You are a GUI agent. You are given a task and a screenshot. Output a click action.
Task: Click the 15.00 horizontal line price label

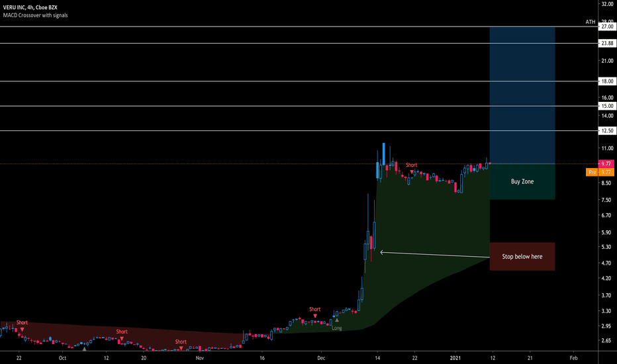click(x=607, y=106)
